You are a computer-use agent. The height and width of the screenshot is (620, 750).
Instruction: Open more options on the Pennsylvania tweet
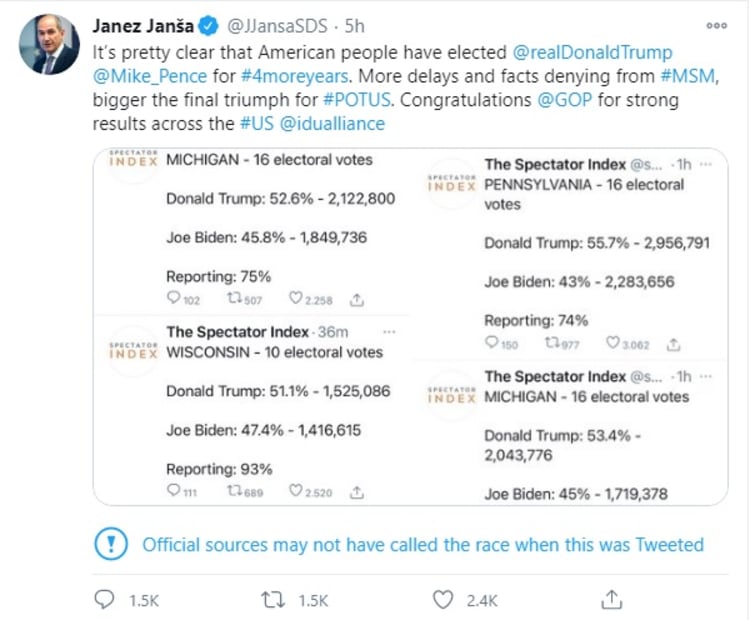point(706,163)
